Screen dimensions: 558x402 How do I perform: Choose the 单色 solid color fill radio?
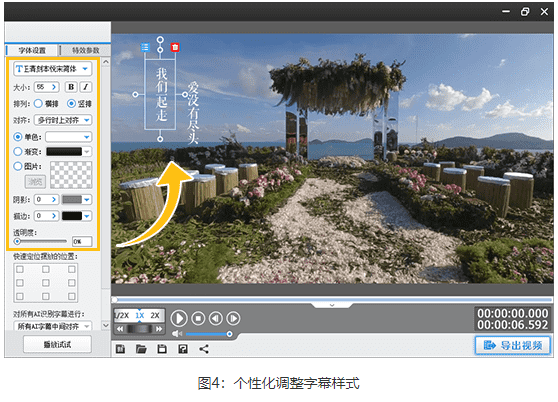pyautogui.click(x=17, y=137)
